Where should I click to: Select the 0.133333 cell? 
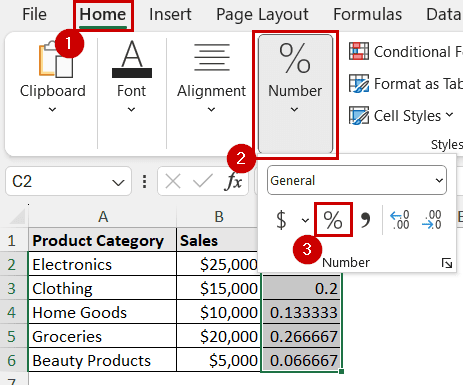pyautogui.click(x=301, y=312)
